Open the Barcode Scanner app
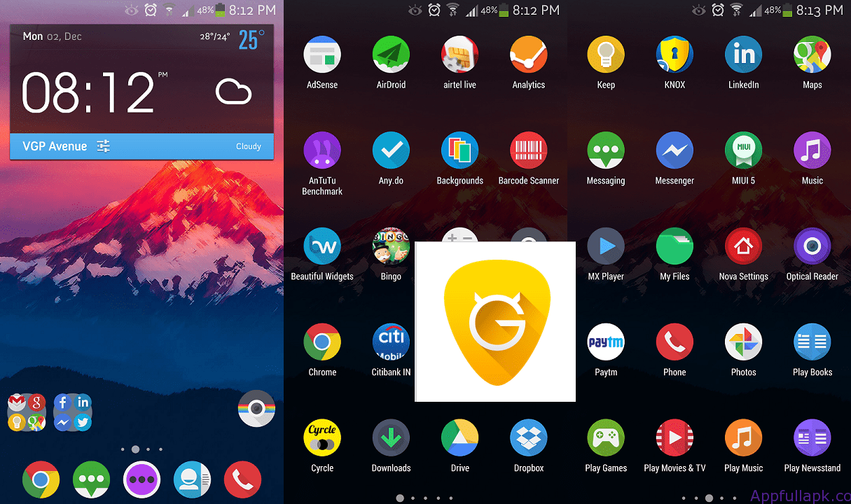The image size is (851, 504). pyautogui.click(x=528, y=150)
